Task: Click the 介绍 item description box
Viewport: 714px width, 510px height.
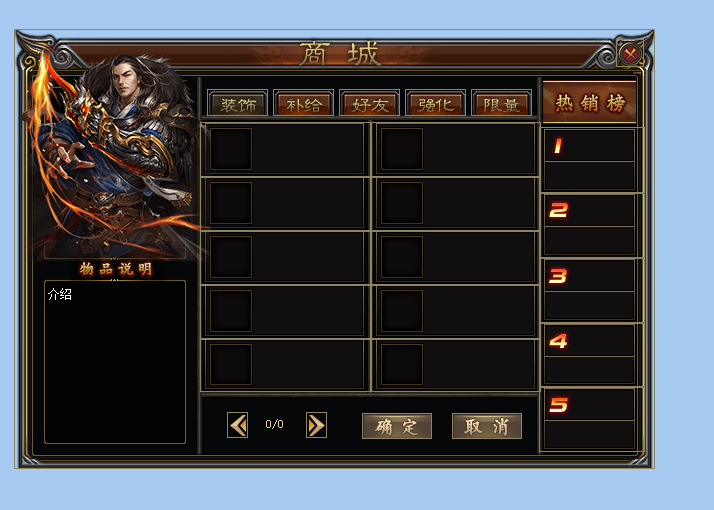Action: click(x=115, y=362)
